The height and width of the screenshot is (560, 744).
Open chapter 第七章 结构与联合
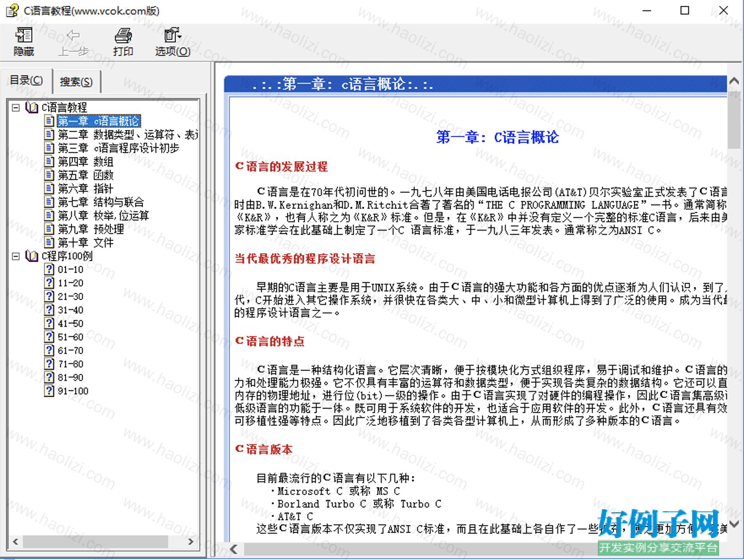coord(100,202)
